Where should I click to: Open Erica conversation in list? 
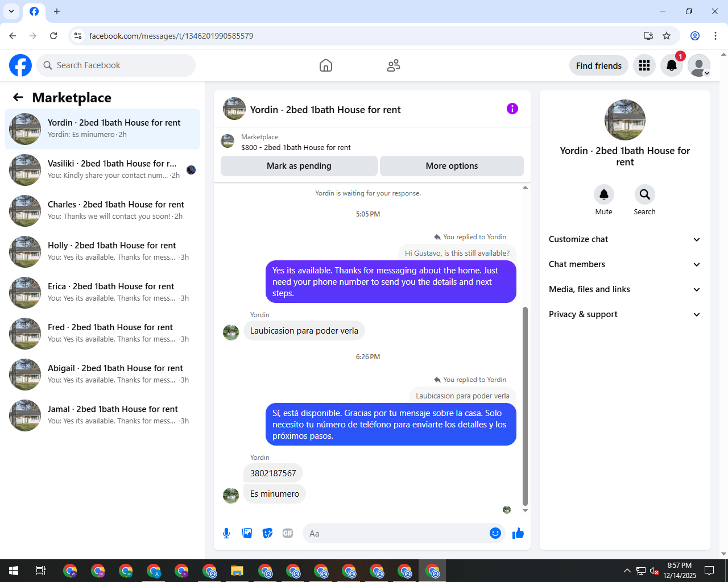click(102, 293)
